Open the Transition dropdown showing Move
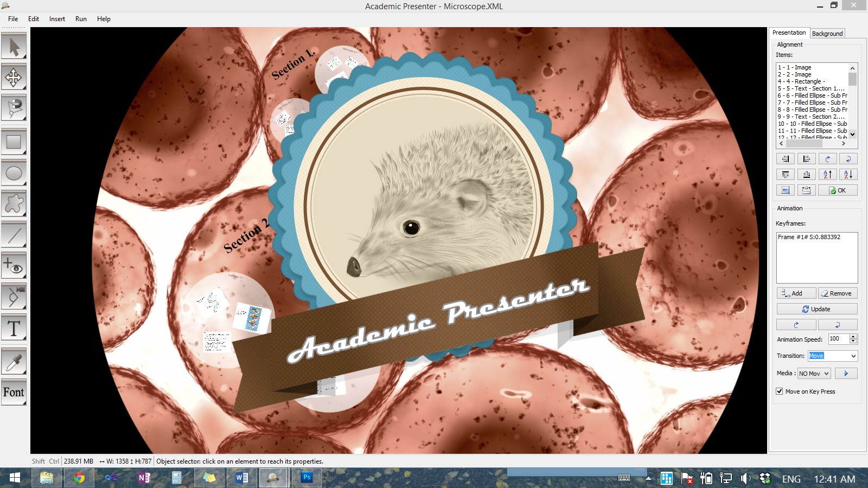868x488 pixels. tap(833, 356)
